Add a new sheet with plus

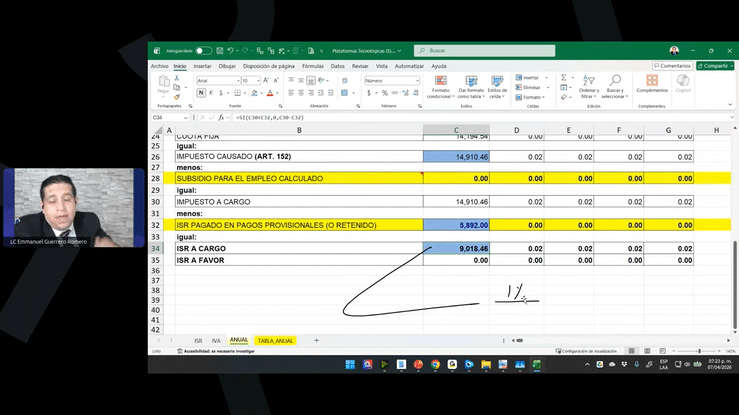tap(316, 340)
